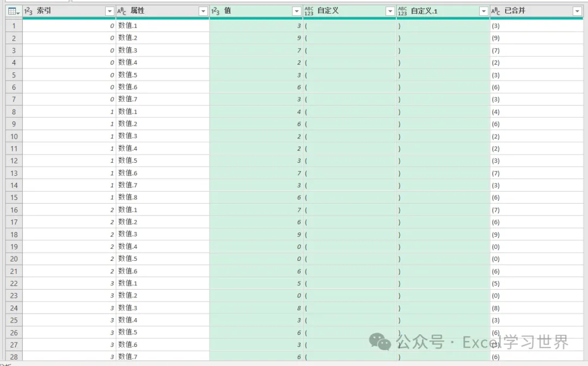Select row number 28
The height and width of the screenshot is (366, 588).
14,357
